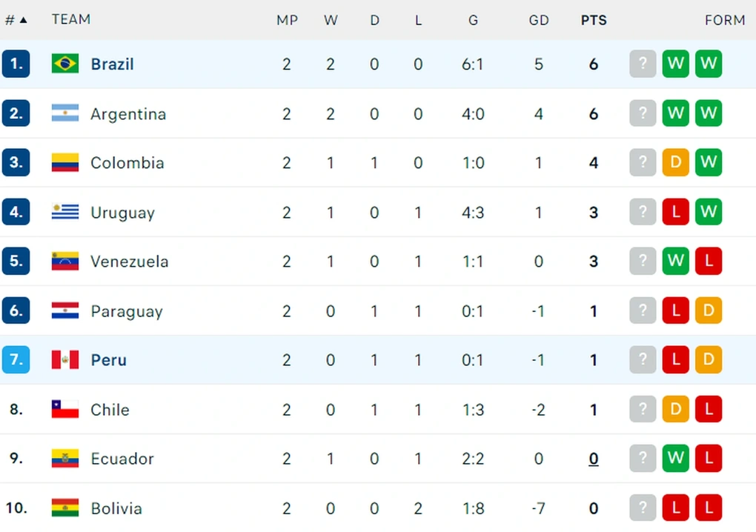756x532 pixels.
Task: Click Brazil's upcoming match question mark badge
Action: point(643,64)
